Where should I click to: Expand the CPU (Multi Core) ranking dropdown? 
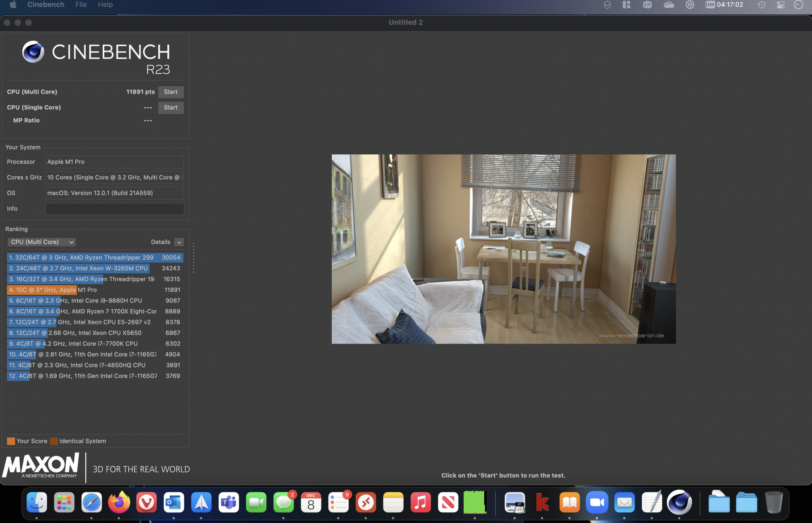(x=42, y=242)
